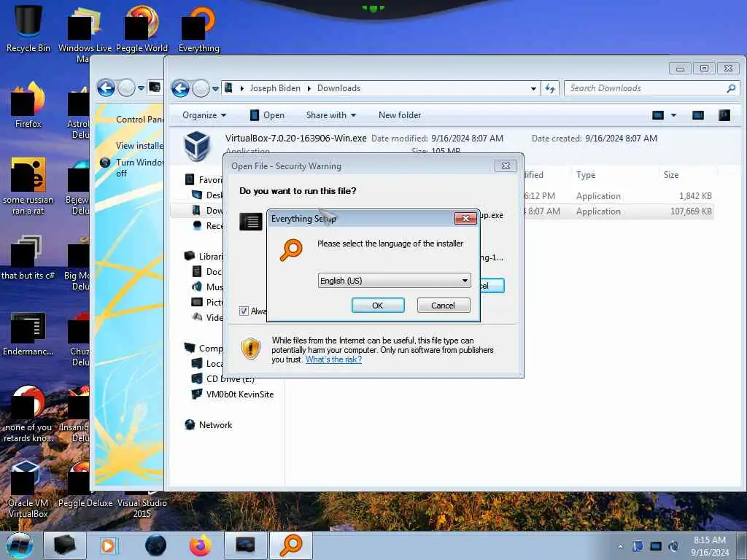Open 'CD Drive (E:)' in the navigation pane
Image resolution: width=747 pixels, height=560 pixels.
pyautogui.click(x=224, y=379)
